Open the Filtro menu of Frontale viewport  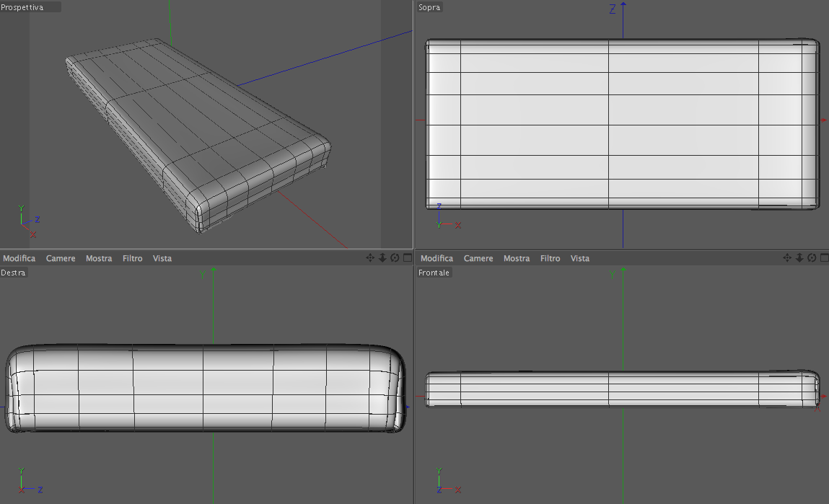550,258
